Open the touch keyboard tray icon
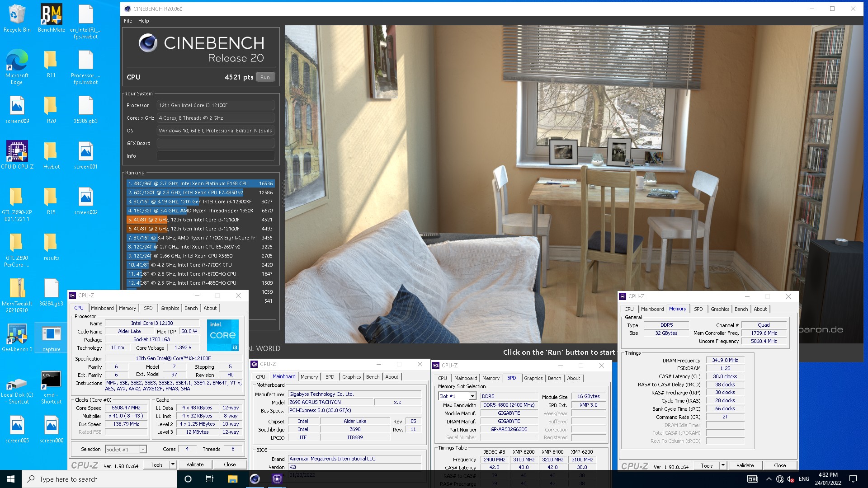Viewport: 868px width, 488px height. tap(753, 479)
